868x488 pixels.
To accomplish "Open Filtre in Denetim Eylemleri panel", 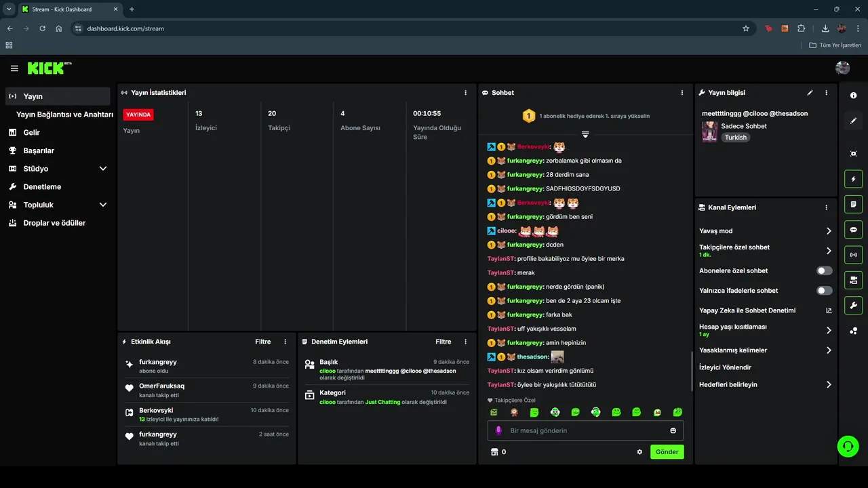I will pos(443,342).
